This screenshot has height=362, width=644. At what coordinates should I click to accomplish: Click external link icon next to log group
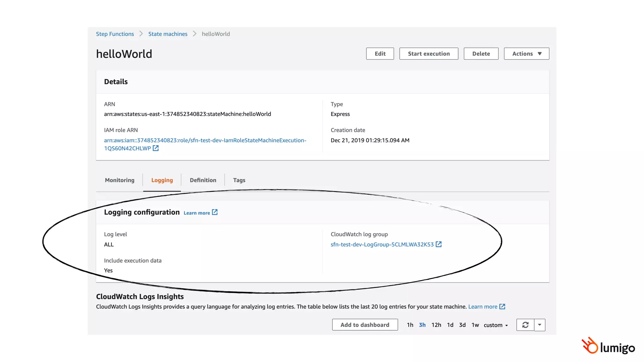439,244
